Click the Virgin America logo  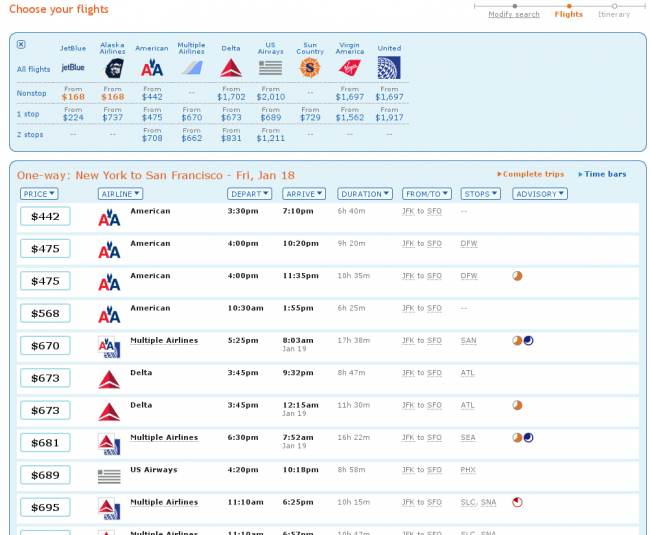[349, 68]
